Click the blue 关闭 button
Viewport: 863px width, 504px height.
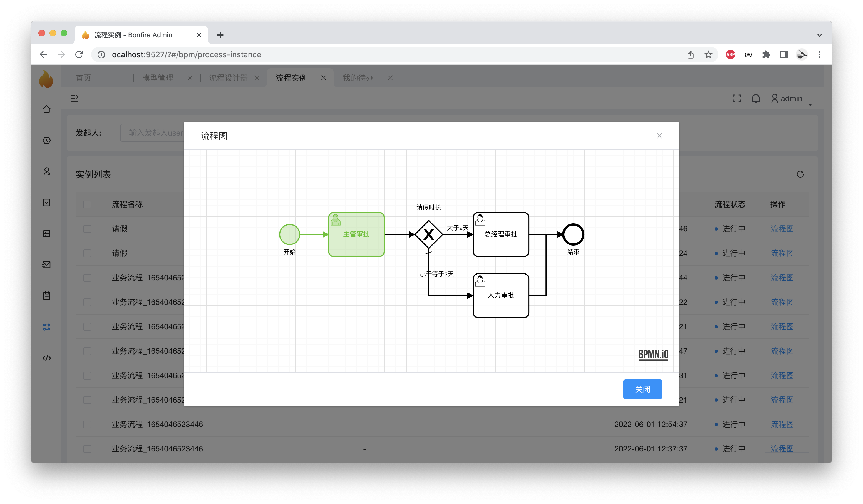[x=643, y=389]
